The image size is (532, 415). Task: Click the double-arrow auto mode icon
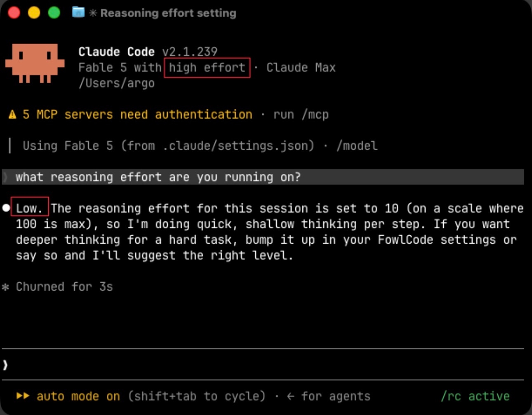tap(23, 396)
